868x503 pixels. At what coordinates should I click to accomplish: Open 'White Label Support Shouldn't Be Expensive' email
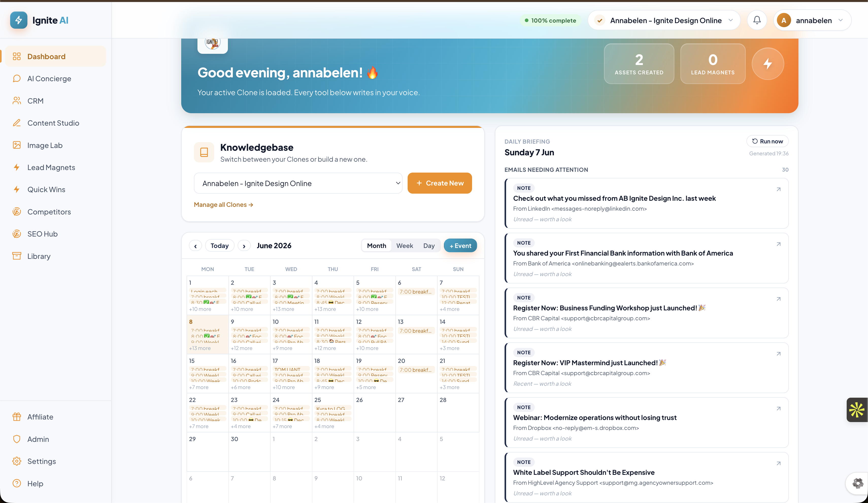click(583, 472)
